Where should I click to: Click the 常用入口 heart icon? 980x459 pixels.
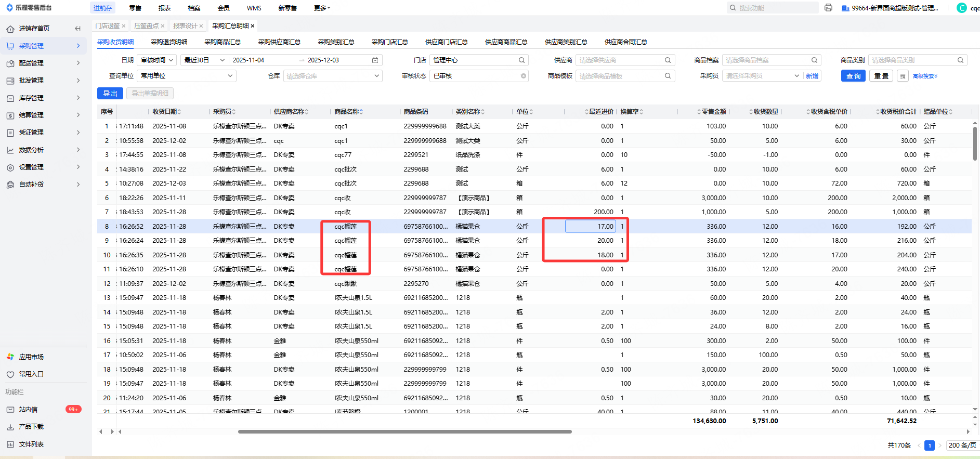click(10, 374)
